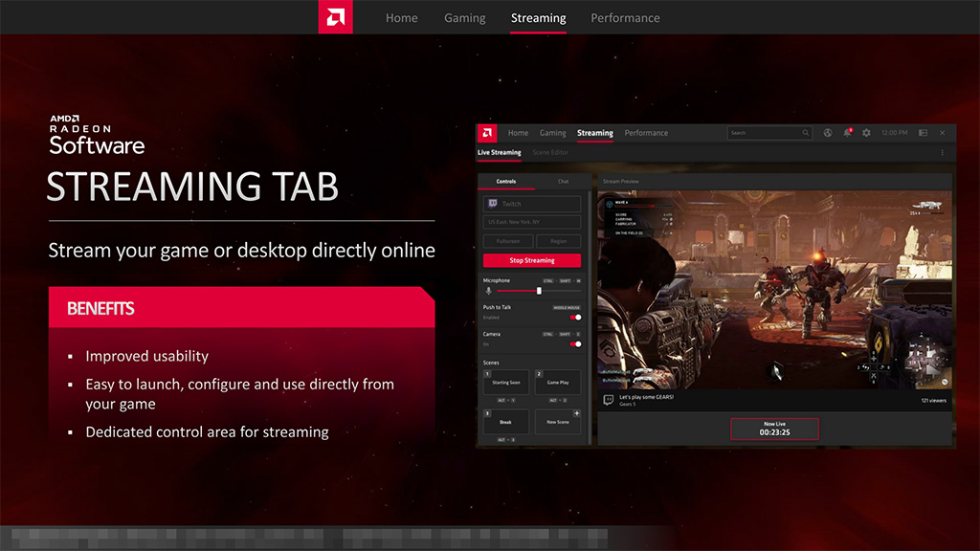Add a New Scene tile

(x=558, y=422)
